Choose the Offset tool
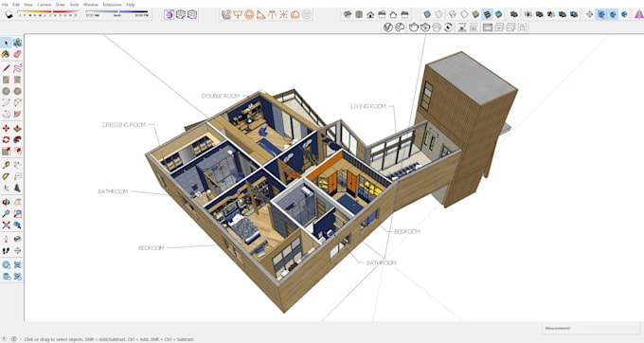The height and width of the screenshot is (343, 644). tap(17, 152)
